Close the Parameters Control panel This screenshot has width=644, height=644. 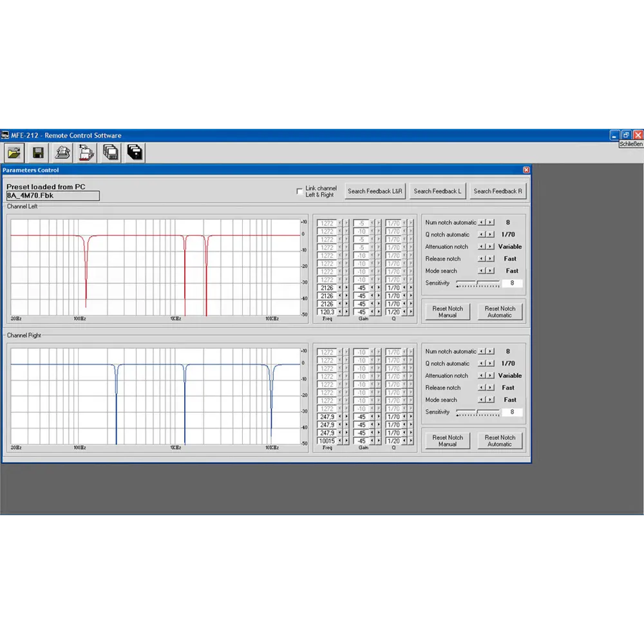point(526,170)
